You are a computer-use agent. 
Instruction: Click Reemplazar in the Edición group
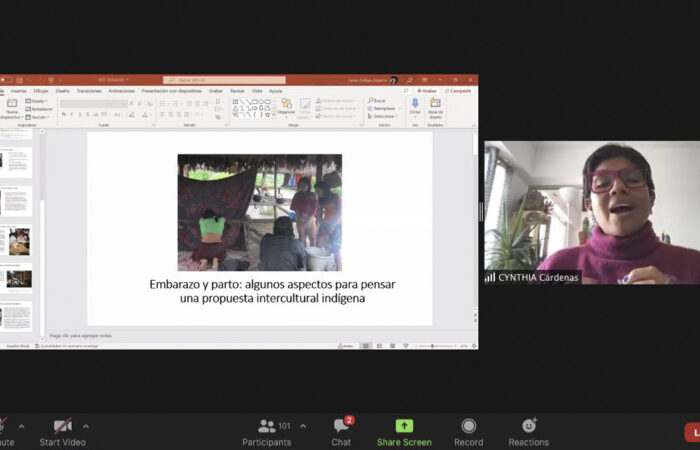pos(384,108)
